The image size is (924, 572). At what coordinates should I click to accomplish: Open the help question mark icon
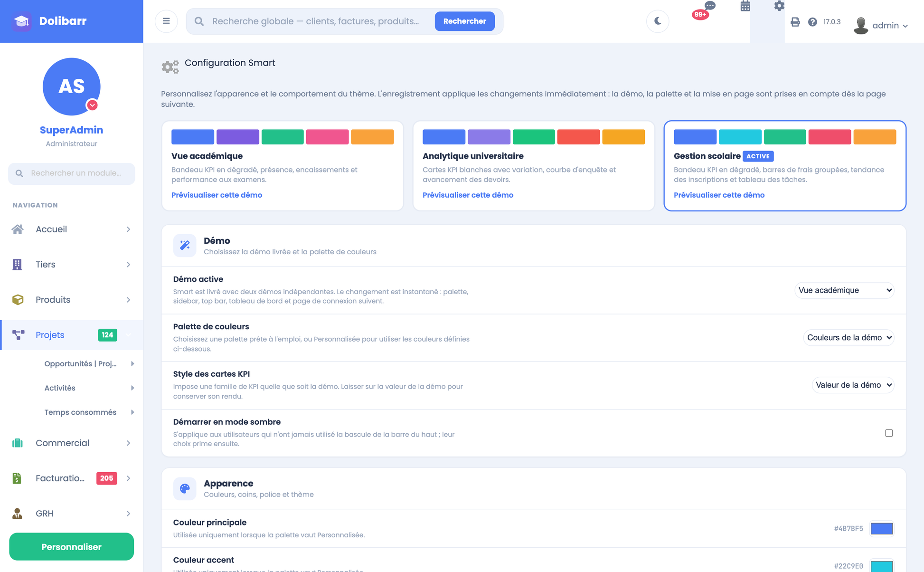[x=812, y=22]
